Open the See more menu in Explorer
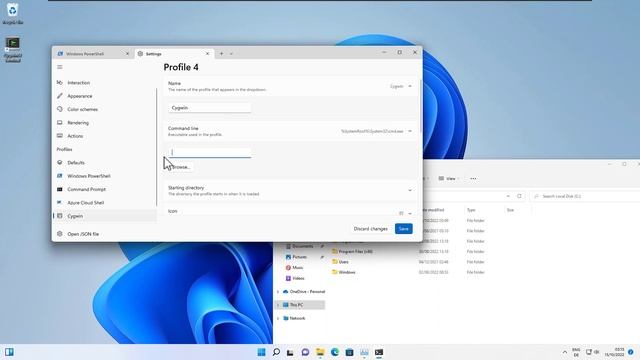The height and width of the screenshot is (360, 640). coord(473,178)
